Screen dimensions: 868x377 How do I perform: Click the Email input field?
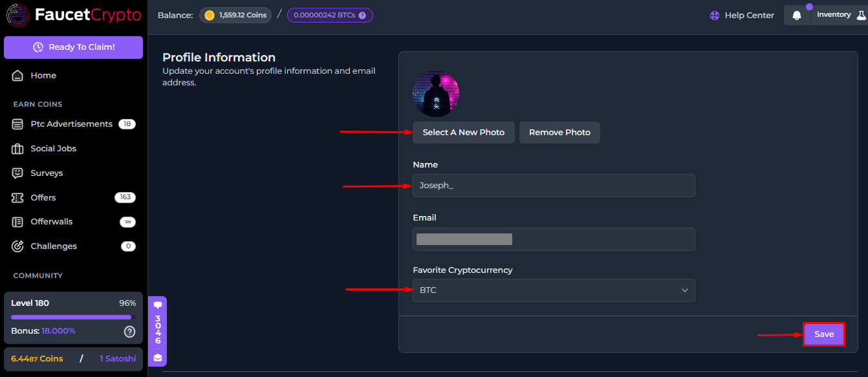click(x=554, y=239)
